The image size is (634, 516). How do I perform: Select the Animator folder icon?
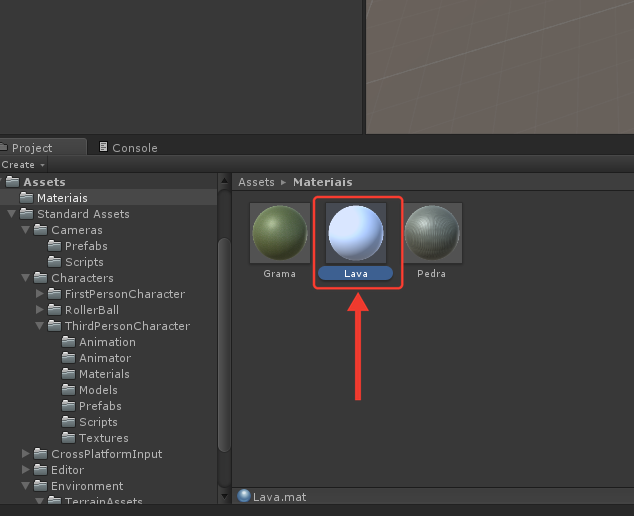tap(68, 357)
